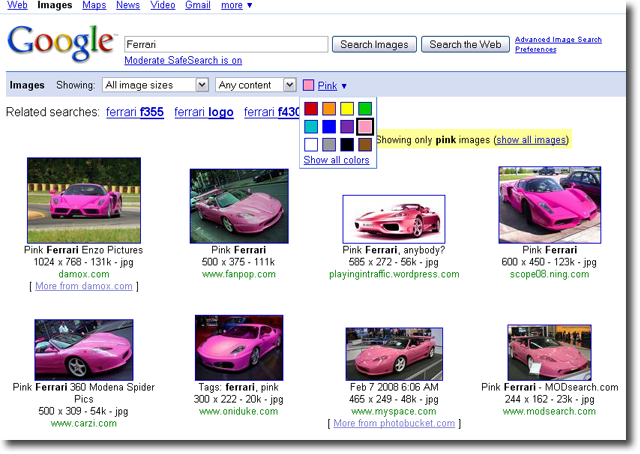Click the Pink Ferrari Enzo Pictures caption
The height and width of the screenshot is (454, 640).
pyautogui.click(x=84, y=250)
